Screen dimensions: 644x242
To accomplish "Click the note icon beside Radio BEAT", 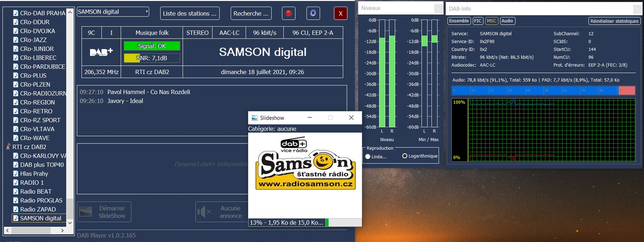I will click(15, 192).
